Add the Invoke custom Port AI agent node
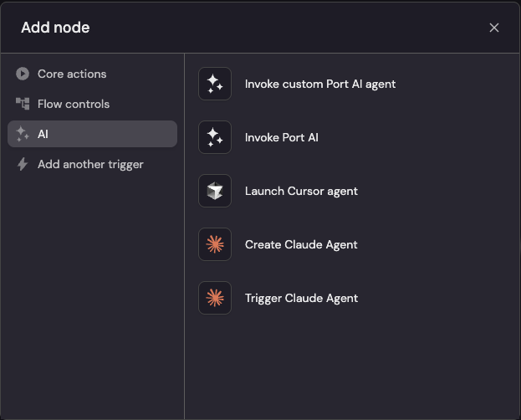The image size is (521, 420). [320, 85]
